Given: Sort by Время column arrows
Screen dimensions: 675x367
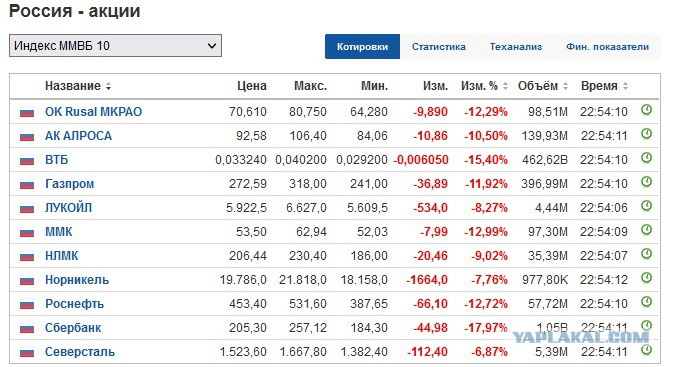Looking at the screenshot, I should click(x=625, y=86).
